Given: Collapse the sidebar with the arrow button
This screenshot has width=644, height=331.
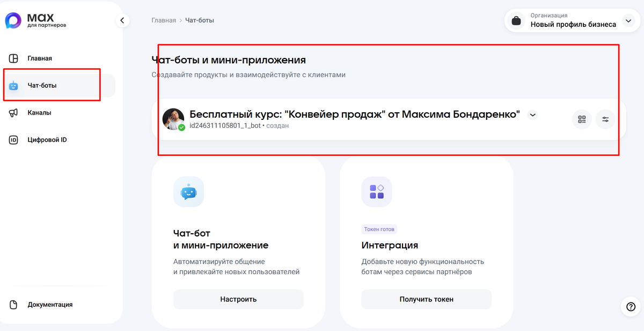Looking at the screenshot, I should [x=122, y=20].
